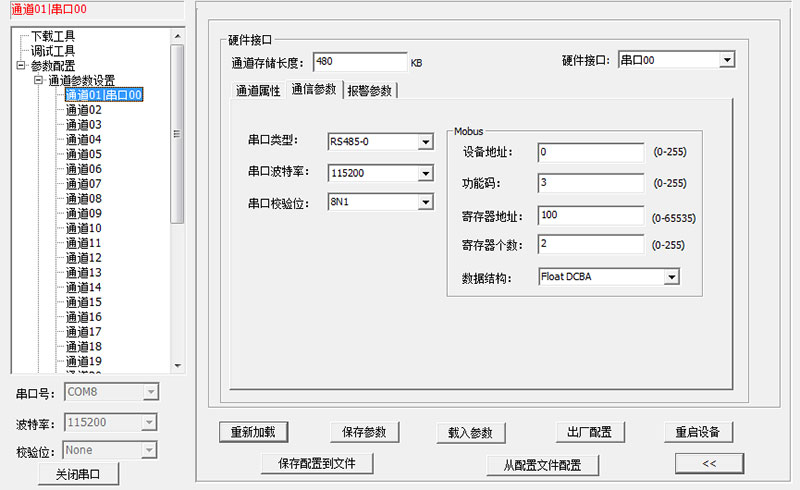Select 通道17 in the tree
The height and width of the screenshot is (490, 800).
tap(84, 332)
